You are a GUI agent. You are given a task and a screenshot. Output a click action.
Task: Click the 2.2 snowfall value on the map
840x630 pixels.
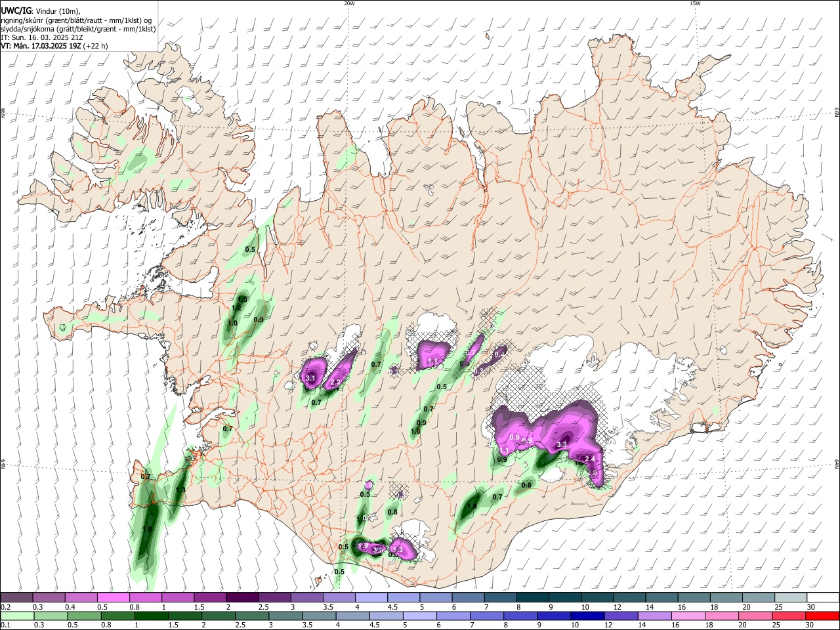point(335,382)
